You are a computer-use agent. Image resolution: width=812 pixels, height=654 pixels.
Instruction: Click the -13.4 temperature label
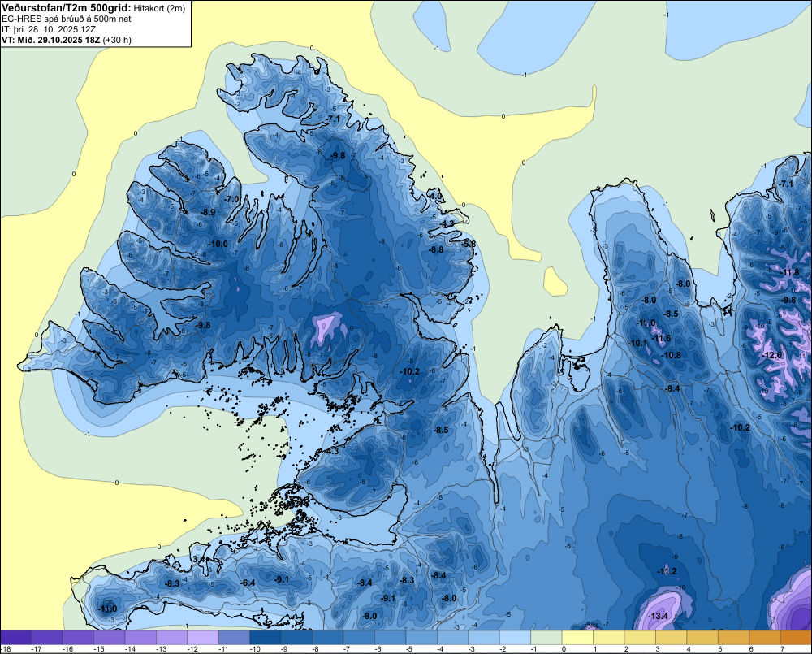point(659,616)
